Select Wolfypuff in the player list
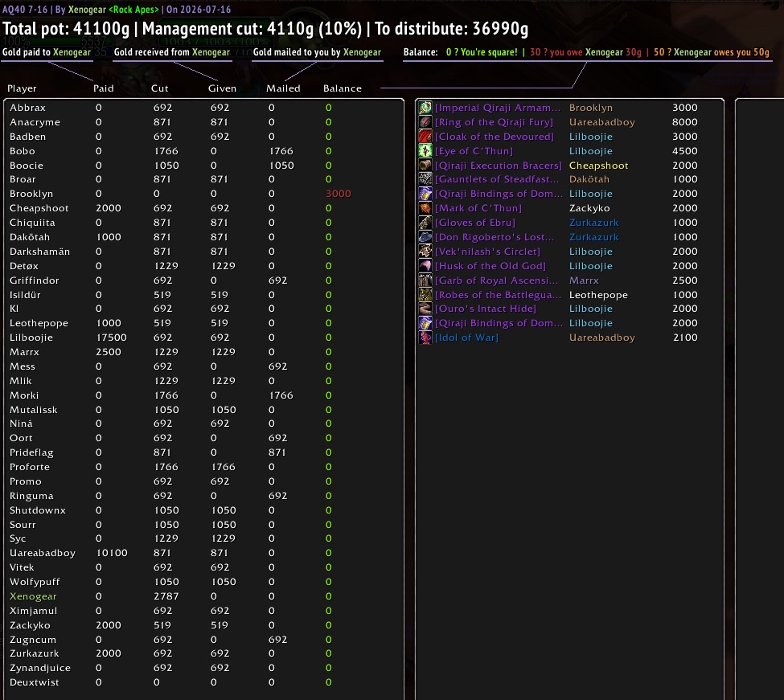784x700 pixels. (35, 582)
